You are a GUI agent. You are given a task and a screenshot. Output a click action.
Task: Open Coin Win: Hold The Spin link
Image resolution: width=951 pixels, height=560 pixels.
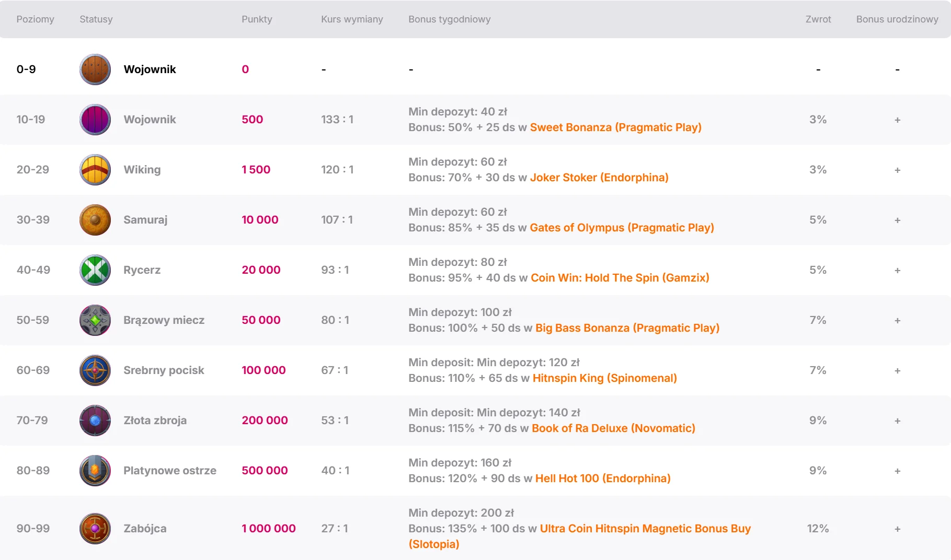click(x=620, y=278)
